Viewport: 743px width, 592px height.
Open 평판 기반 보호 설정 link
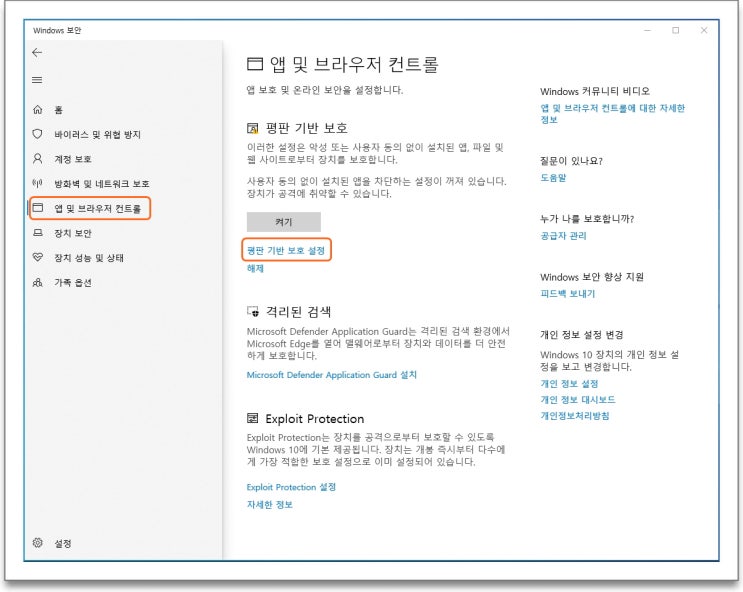click(x=286, y=250)
